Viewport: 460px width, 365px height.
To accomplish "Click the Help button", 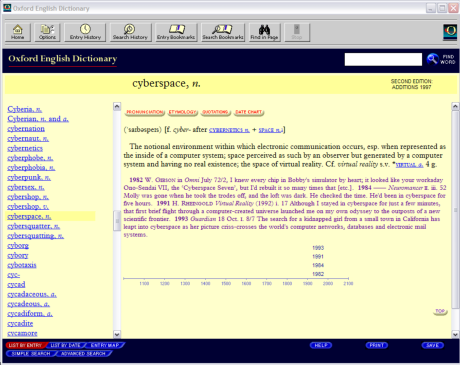I will 321,345.
